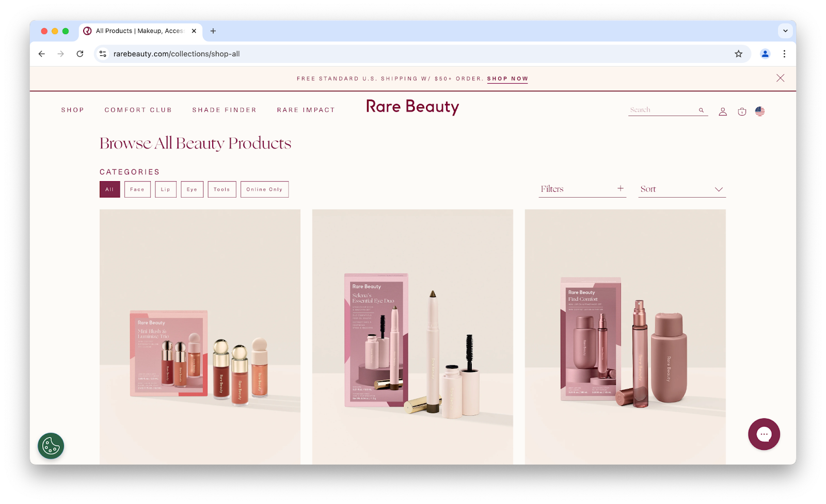Go to COMFORT CLUB
826x504 pixels.
(x=138, y=110)
